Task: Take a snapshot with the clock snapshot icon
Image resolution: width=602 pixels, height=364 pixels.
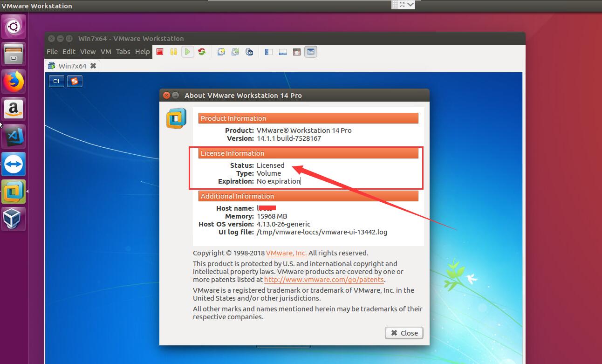Action: tap(221, 52)
